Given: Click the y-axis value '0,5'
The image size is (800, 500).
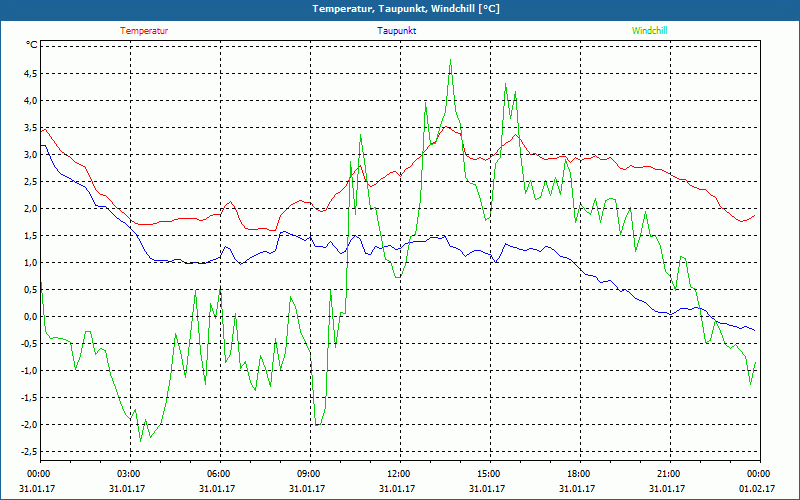Looking at the screenshot, I should (x=31, y=290).
